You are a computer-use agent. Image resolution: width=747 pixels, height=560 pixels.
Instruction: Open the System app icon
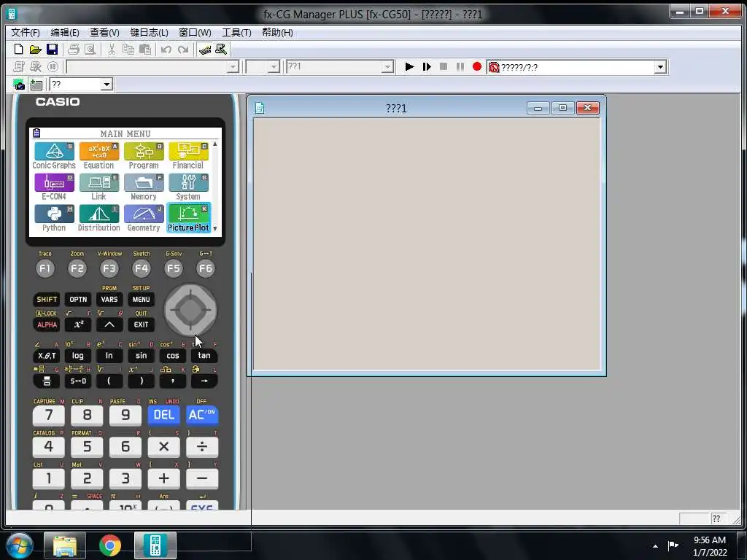click(x=188, y=187)
